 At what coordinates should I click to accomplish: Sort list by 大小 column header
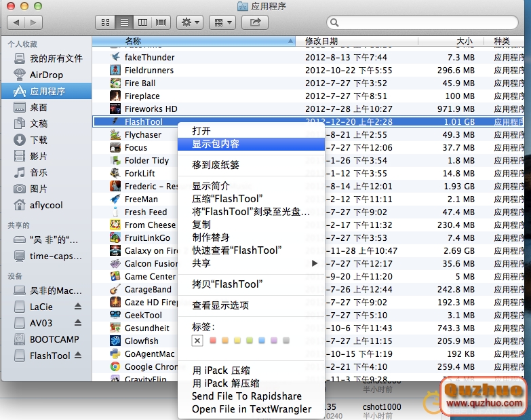click(x=451, y=41)
